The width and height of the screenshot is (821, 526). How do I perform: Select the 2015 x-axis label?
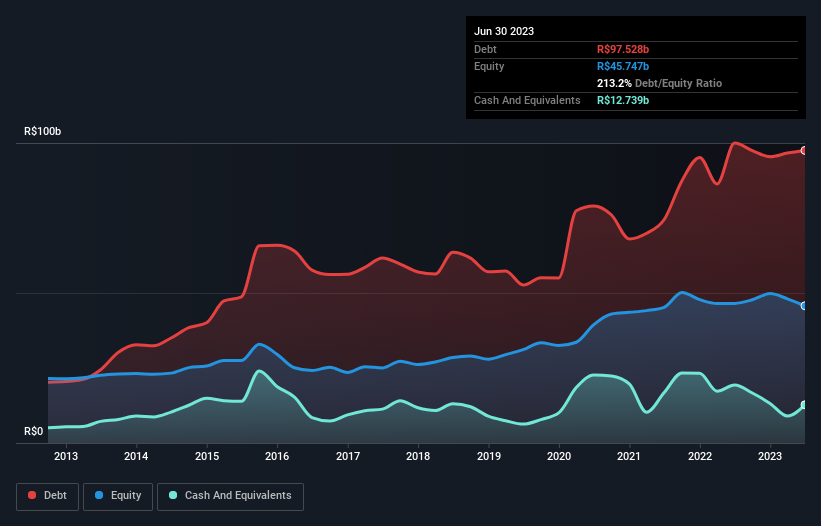(x=207, y=456)
